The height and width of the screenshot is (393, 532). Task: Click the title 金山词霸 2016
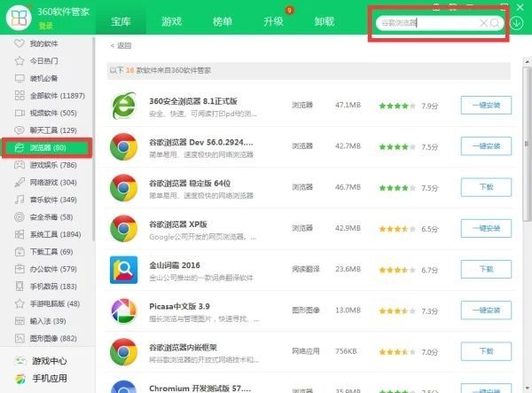(175, 265)
